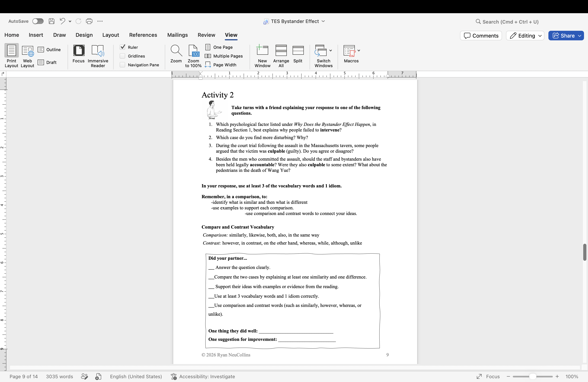Click the zoom in plus button
Viewport: 588px width, 382px height.
tap(557, 377)
